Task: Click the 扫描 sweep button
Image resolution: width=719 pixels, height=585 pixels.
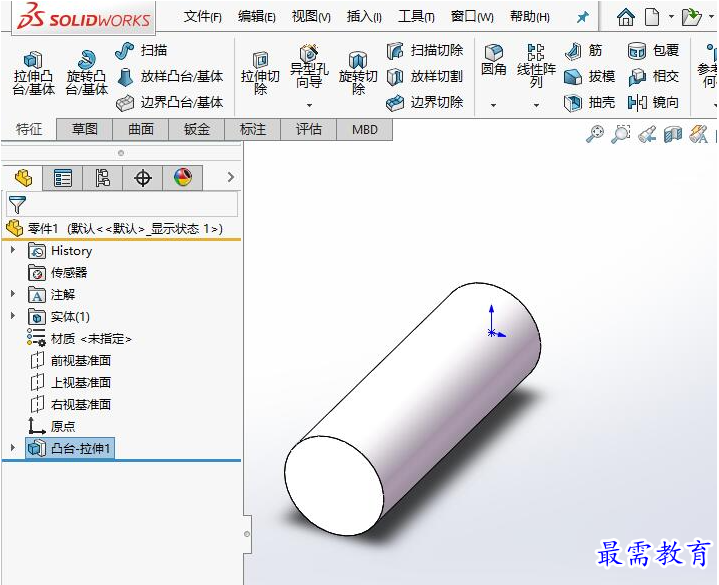Action: click(x=141, y=50)
